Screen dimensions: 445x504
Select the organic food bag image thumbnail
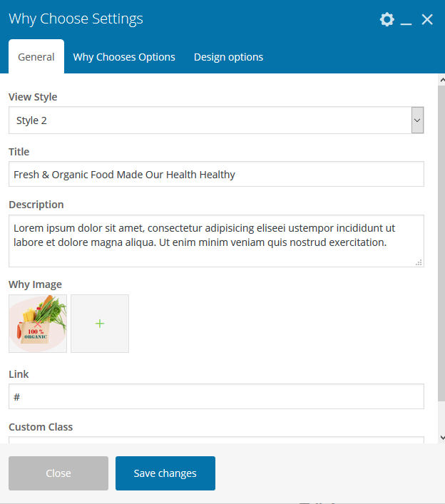38,324
